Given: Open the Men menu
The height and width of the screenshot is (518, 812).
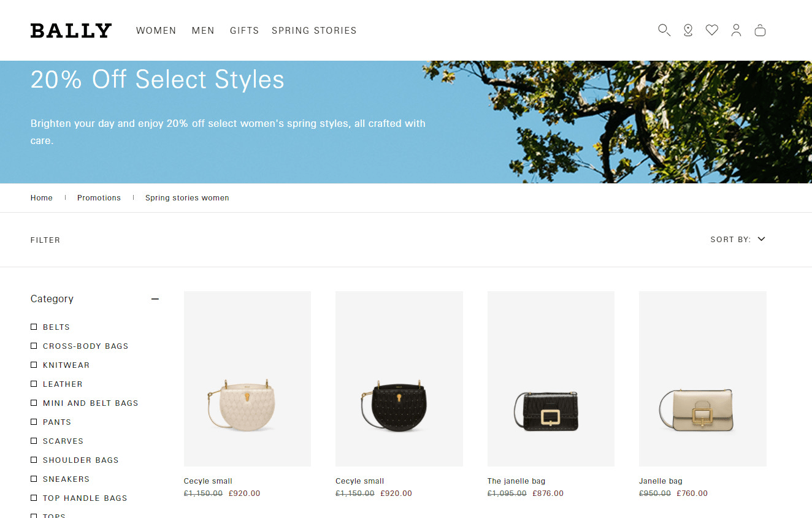Looking at the screenshot, I should point(203,31).
